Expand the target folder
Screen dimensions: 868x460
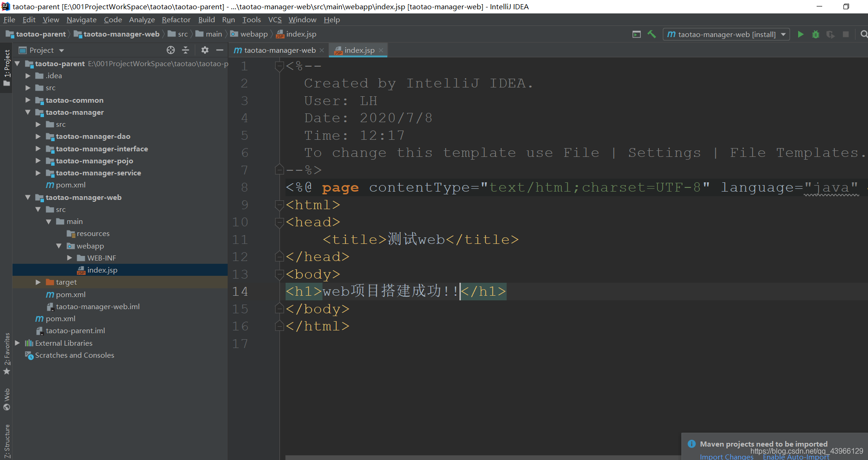[38, 282]
